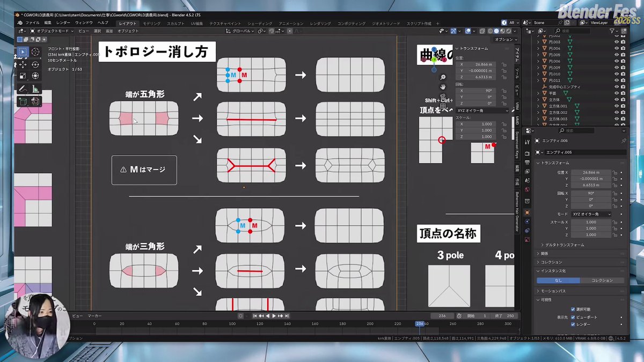Select the Transform tool
This screenshot has width=644, height=362.
pos(35,76)
